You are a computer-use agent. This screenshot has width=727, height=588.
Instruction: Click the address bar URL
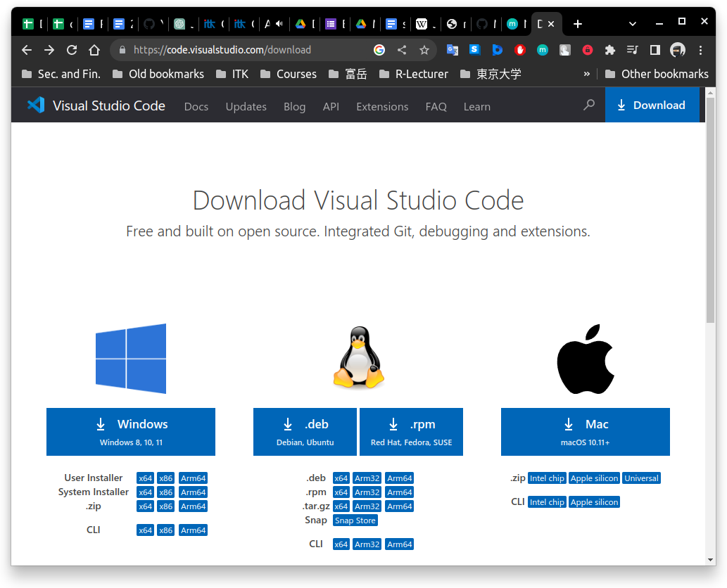(x=222, y=50)
